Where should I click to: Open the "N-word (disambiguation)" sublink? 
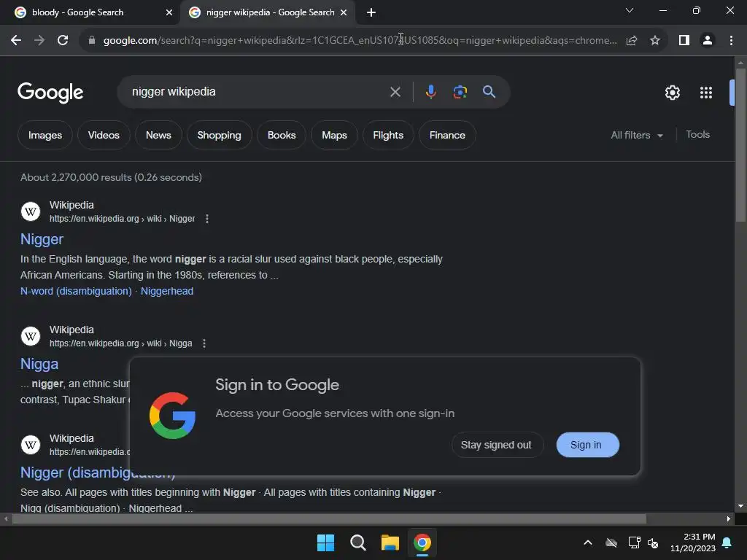[76, 291]
